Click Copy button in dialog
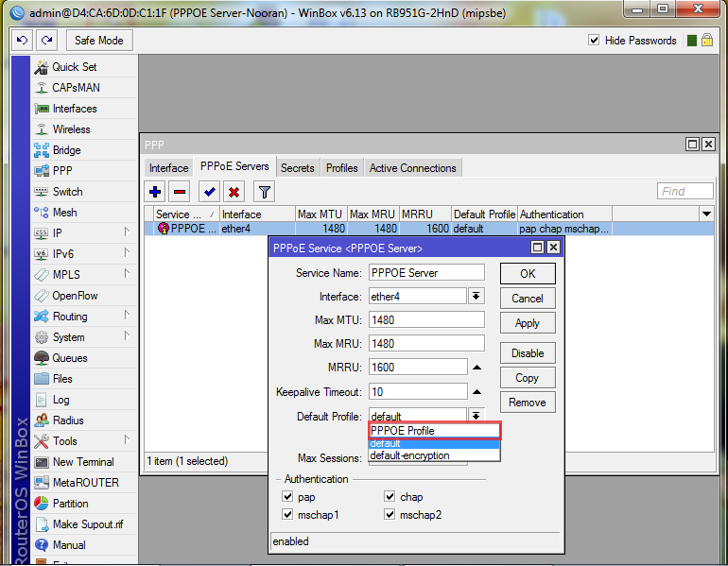Viewport: 728px width, 566px height. [528, 378]
